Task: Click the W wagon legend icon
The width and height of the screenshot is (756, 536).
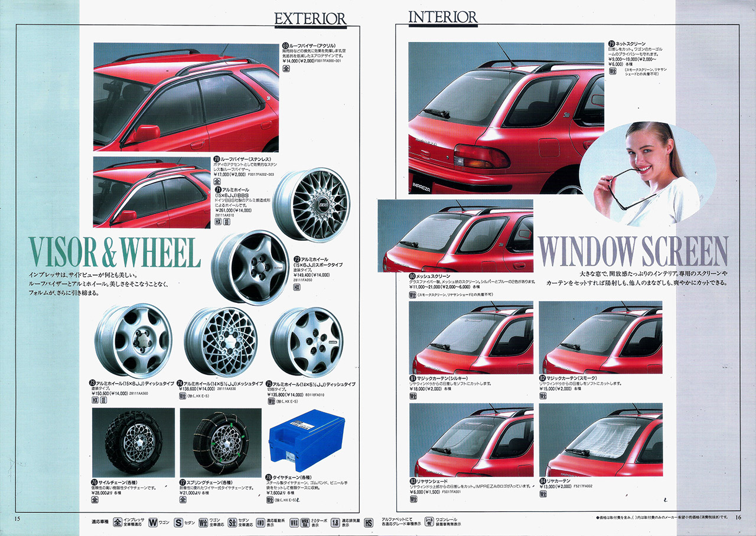Action: 152,522
